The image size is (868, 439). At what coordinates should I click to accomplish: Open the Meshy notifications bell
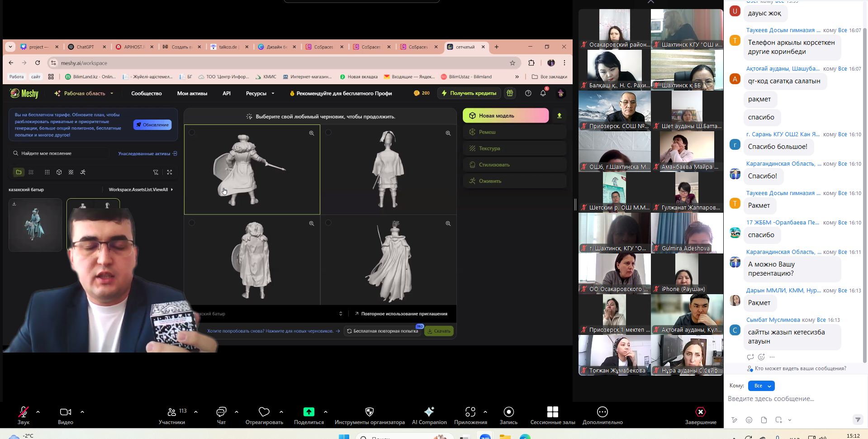click(543, 93)
